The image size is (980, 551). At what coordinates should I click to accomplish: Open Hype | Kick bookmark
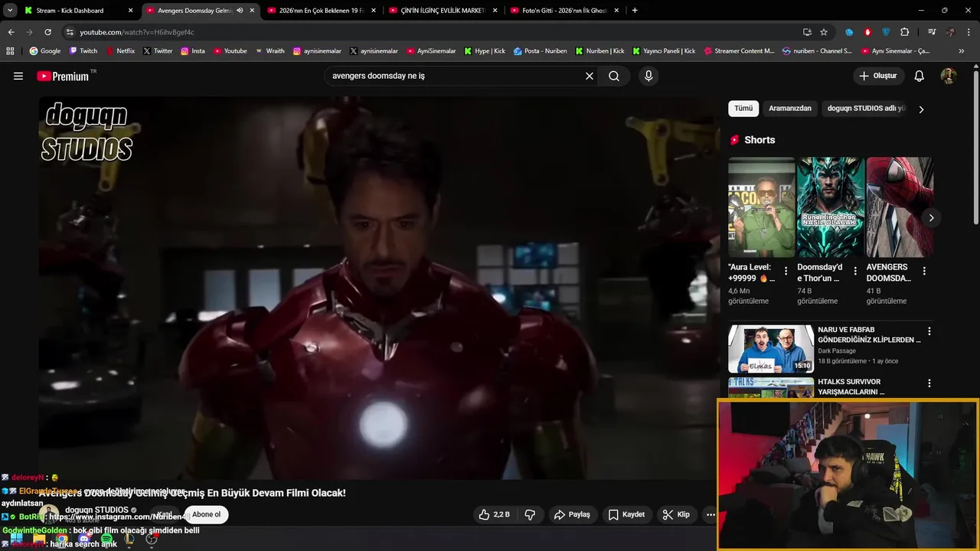pos(485,51)
